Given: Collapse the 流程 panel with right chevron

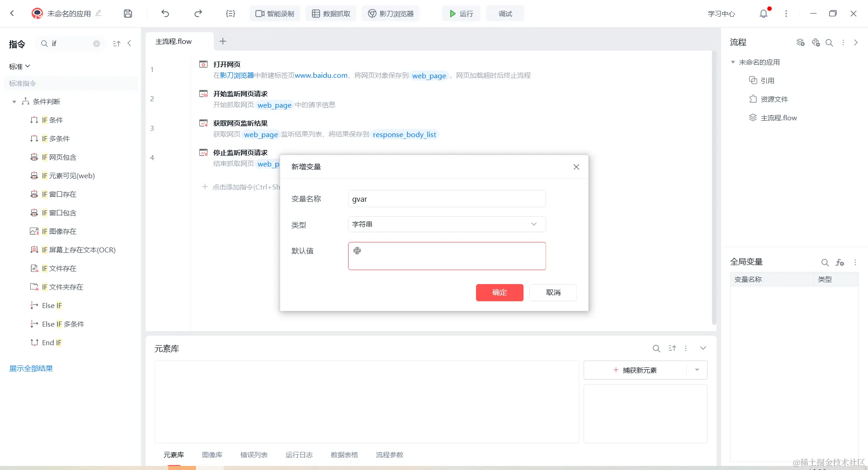Looking at the screenshot, I should click(x=856, y=43).
